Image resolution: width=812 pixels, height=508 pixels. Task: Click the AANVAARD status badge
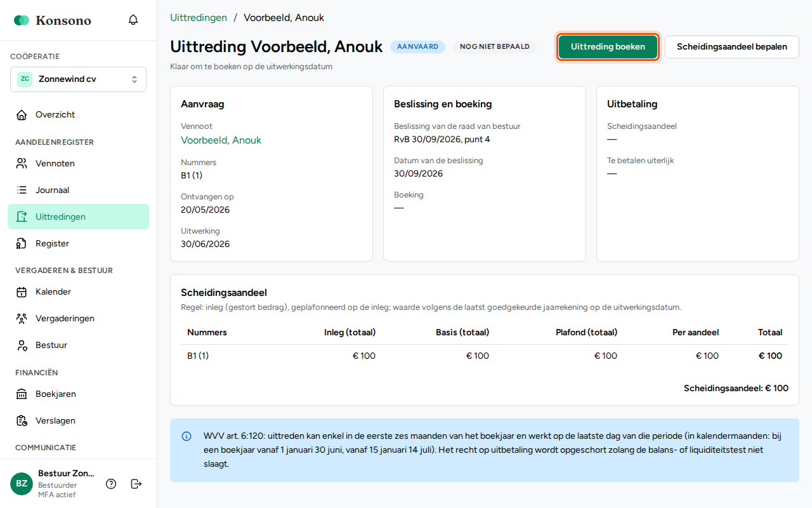click(417, 47)
